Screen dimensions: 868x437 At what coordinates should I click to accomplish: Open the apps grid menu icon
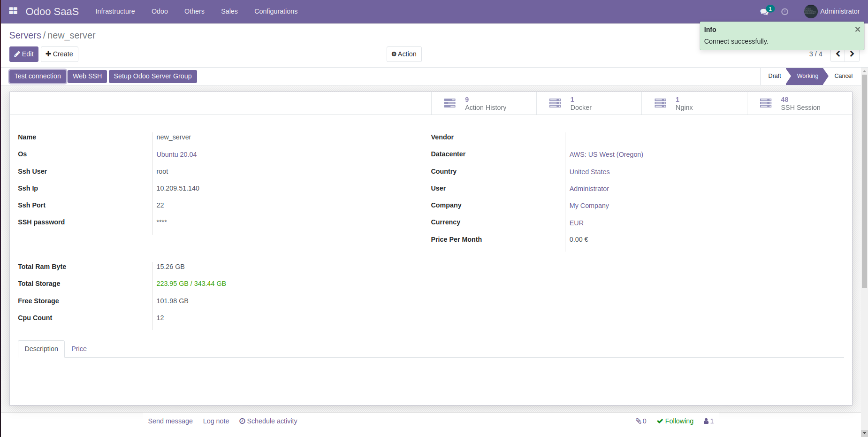[13, 11]
